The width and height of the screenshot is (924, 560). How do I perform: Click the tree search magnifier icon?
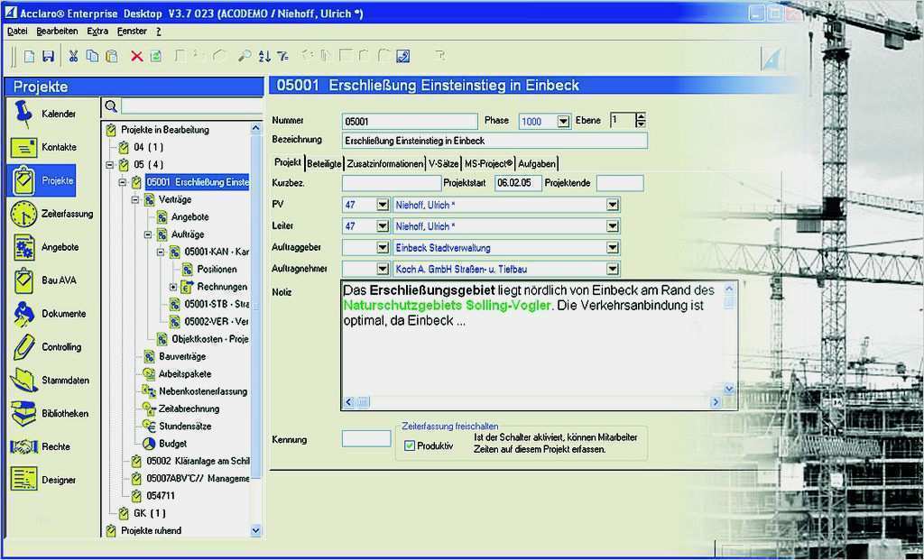click(111, 106)
